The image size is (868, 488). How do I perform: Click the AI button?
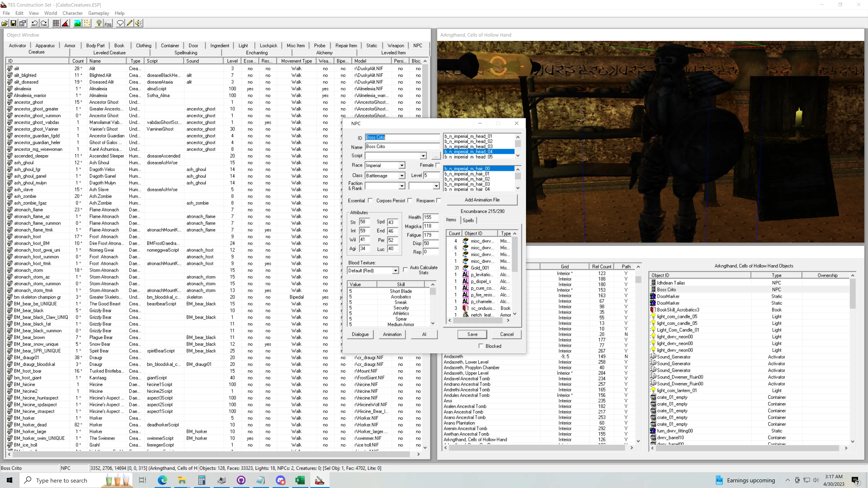point(424,334)
